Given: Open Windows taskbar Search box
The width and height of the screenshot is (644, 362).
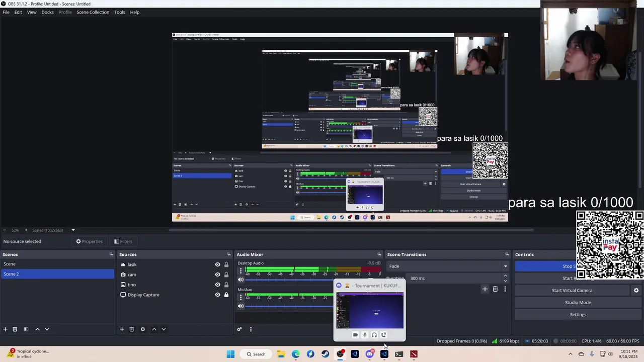Looking at the screenshot, I should click(256, 354).
